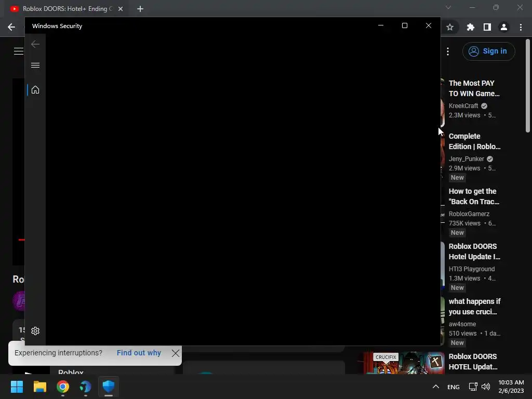
Task: Open the Windows Security hamburger navigation menu
Action: (x=35, y=65)
